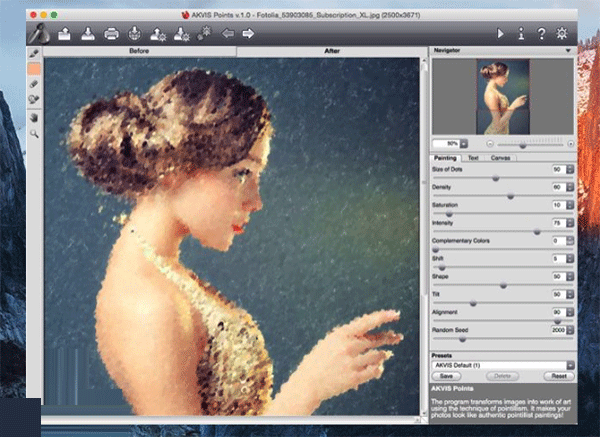
Task: Open the Canvas tab
Action: [501, 158]
